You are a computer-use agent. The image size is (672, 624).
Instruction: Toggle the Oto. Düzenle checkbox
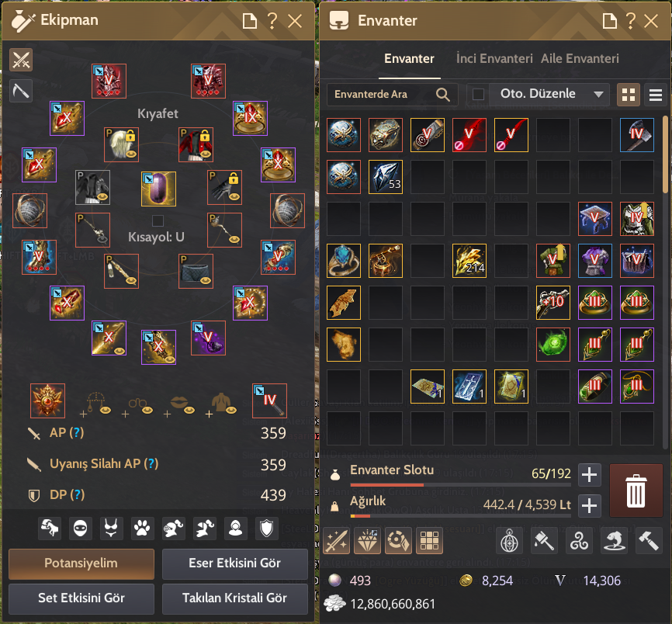(x=478, y=94)
